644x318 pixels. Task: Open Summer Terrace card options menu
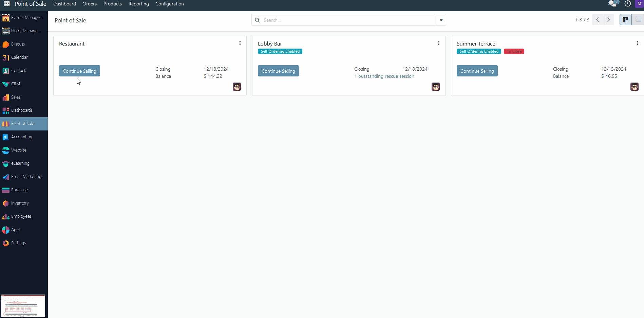[x=638, y=43]
